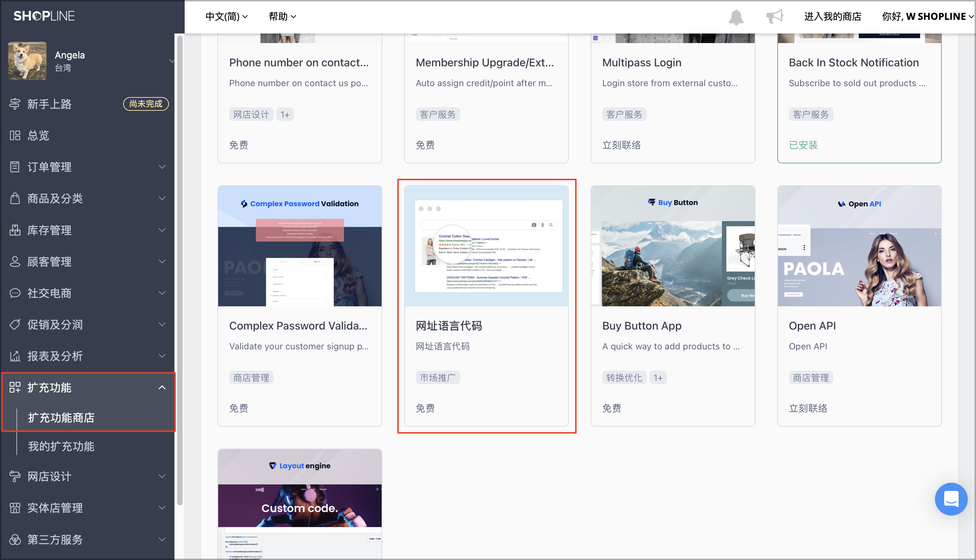976x560 pixels.
Task: Expand the 顾客管理 menu chevron
Action: pos(162,262)
